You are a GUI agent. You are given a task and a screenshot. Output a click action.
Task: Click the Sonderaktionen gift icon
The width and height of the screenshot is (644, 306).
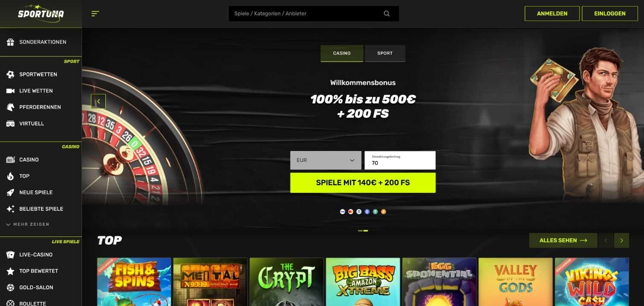coord(10,42)
